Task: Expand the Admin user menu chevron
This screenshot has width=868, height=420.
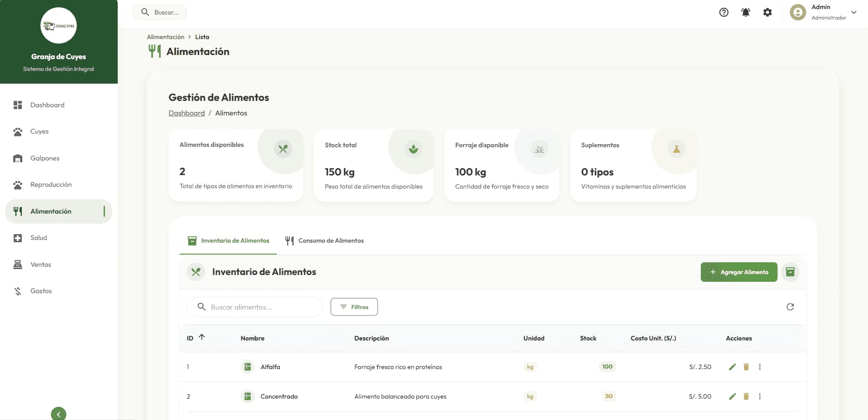Action: coord(853,12)
